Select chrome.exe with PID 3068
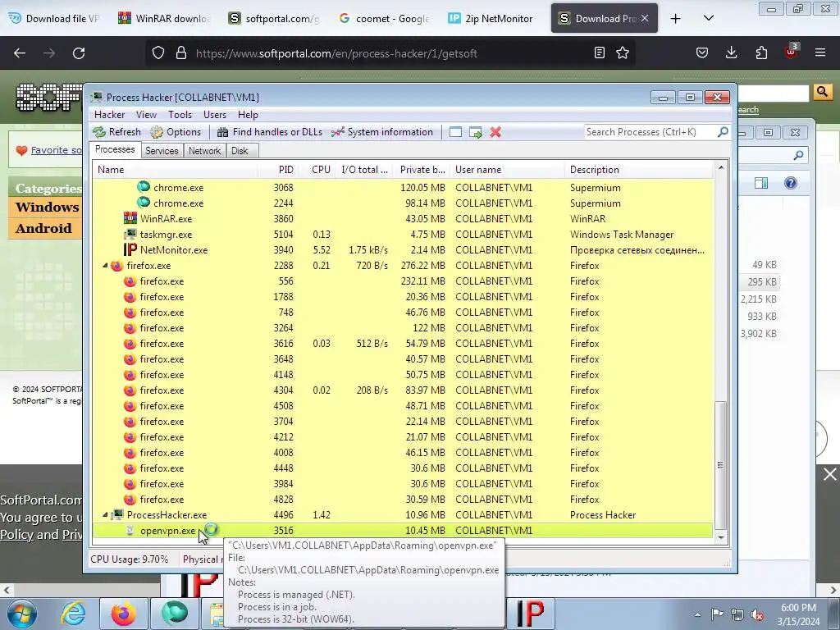Screen dimensions: 840x630 pyautogui.click(x=403, y=188)
